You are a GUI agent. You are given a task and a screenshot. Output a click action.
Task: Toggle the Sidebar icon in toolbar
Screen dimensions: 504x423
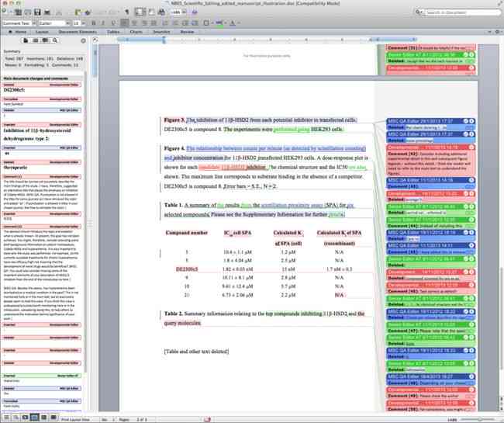[x=140, y=12]
